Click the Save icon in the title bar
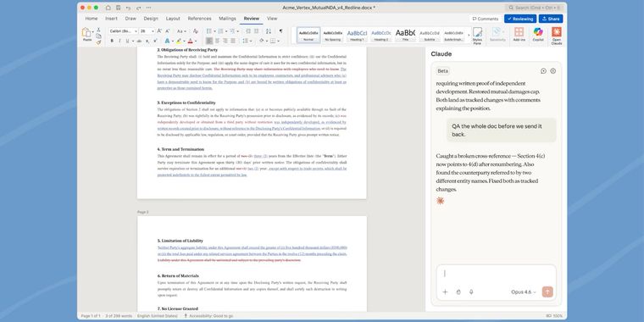This screenshot has width=644, height=322. [x=119, y=8]
